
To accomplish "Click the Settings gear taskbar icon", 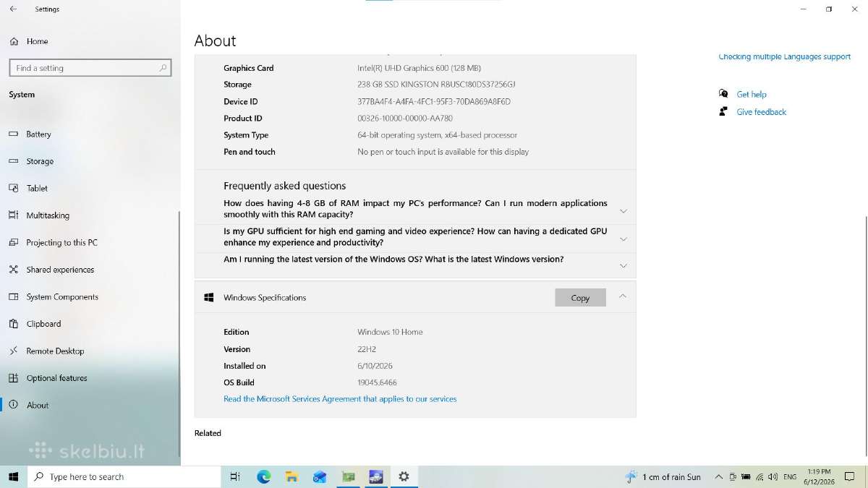I will 404,476.
